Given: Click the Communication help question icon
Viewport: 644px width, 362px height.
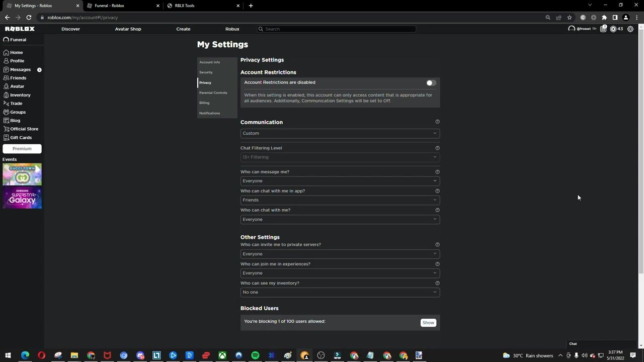Looking at the screenshot, I should [437, 122].
